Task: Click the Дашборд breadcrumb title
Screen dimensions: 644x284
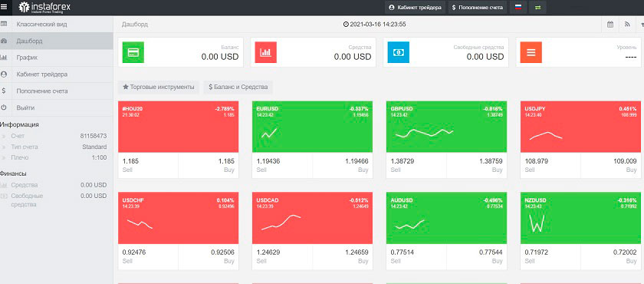Action: point(135,25)
